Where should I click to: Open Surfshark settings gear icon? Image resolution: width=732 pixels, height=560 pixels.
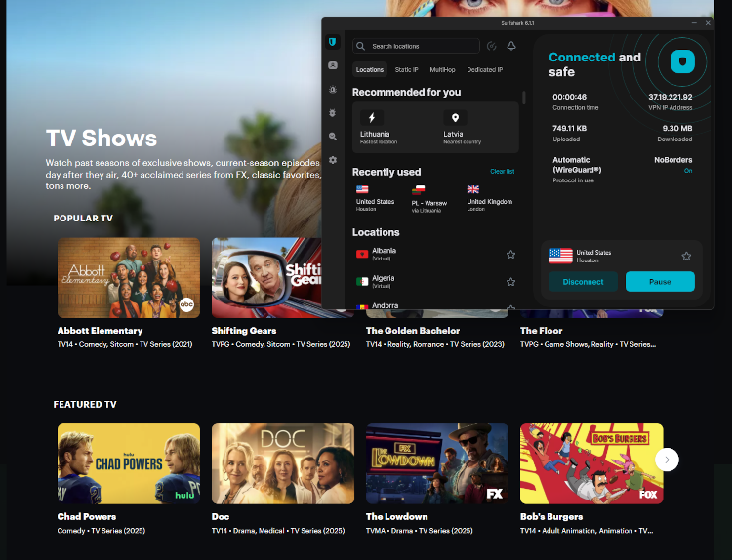tap(333, 160)
